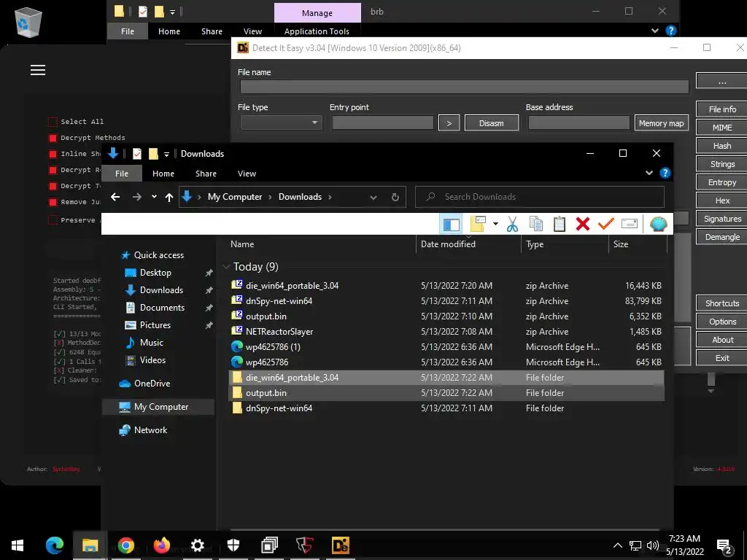Click the Paste clipboard icon

pos(560,224)
